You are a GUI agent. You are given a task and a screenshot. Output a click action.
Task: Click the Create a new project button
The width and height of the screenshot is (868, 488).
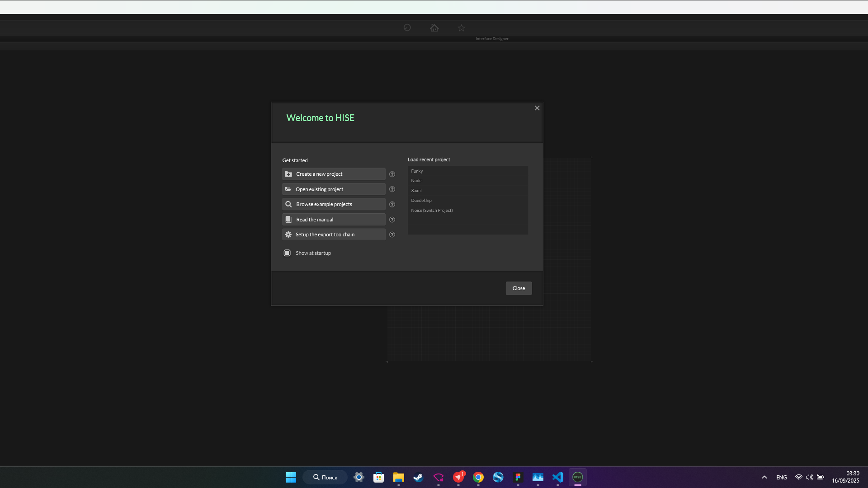coord(334,174)
